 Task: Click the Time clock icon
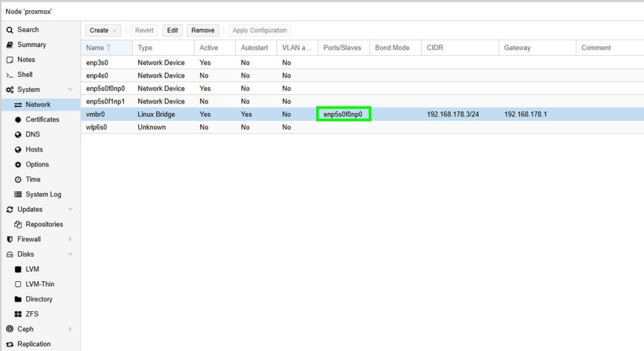coord(18,180)
